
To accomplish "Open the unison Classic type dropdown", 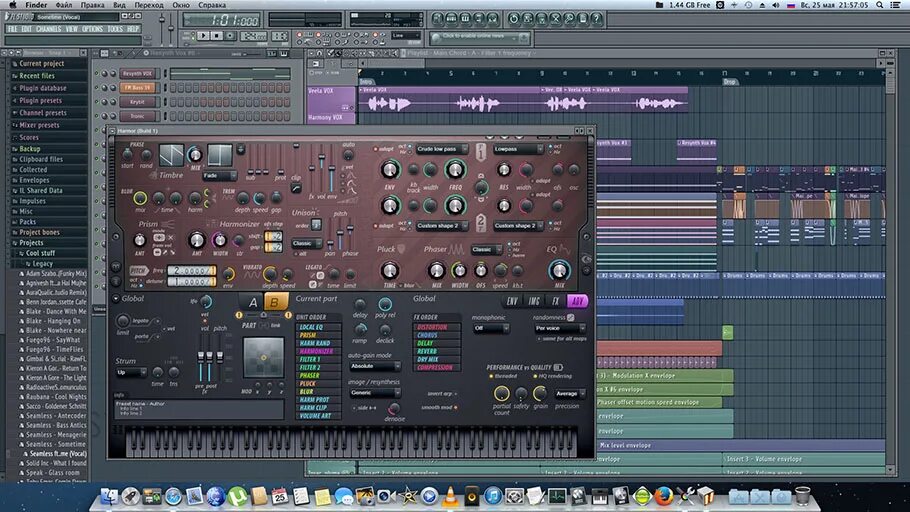I will 306,243.
